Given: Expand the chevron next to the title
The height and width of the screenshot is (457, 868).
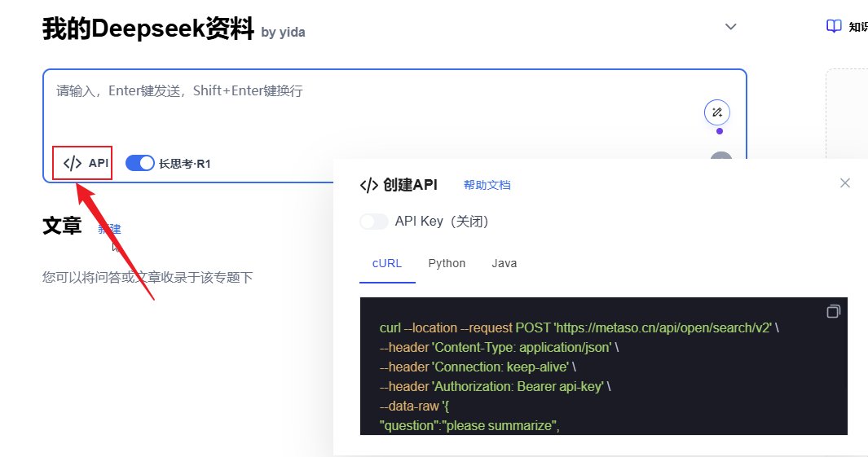Looking at the screenshot, I should (x=731, y=27).
